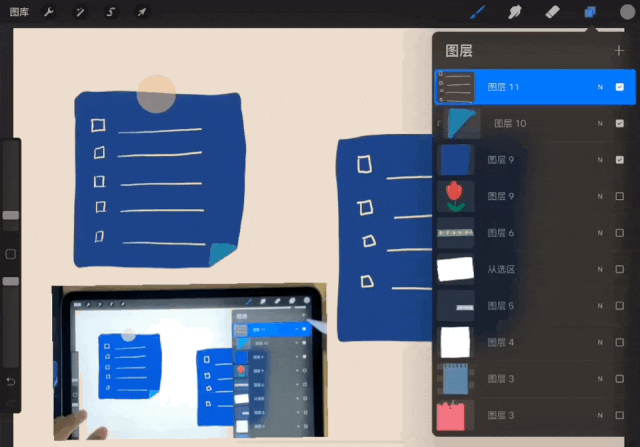
Task: Open blend mode N for tulip 图层 9
Action: (x=600, y=196)
